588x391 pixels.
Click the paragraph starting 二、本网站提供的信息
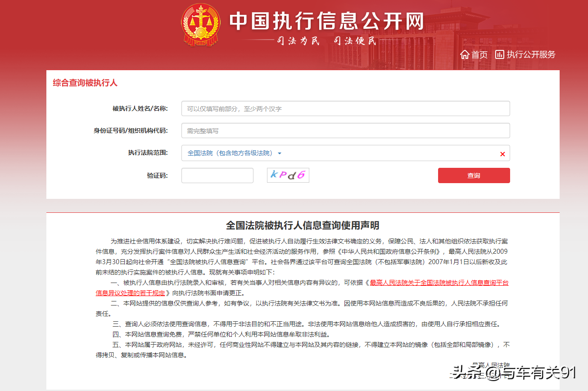click(x=302, y=308)
